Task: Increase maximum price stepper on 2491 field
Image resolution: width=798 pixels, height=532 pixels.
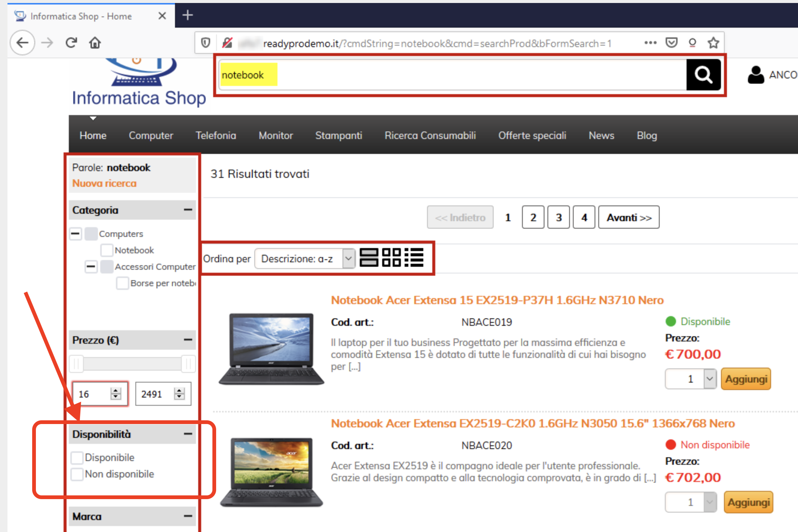Action: [179, 390]
